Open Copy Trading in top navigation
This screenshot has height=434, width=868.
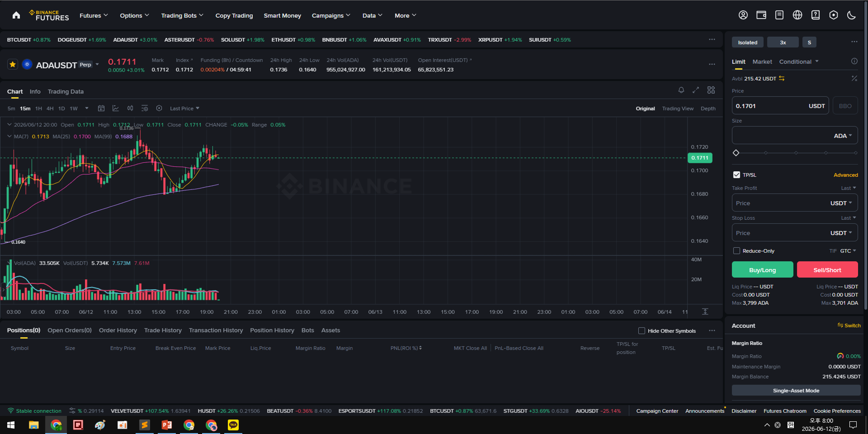coord(234,15)
